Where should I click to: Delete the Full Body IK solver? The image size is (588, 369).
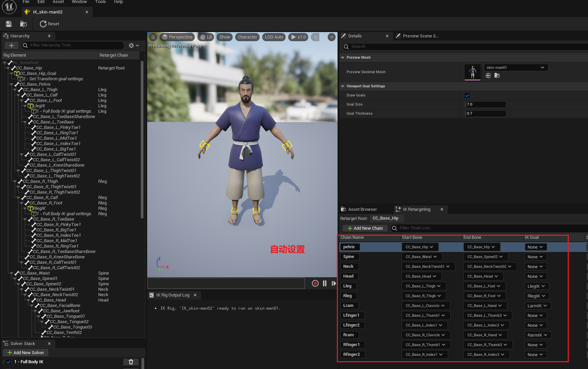point(131,362)
